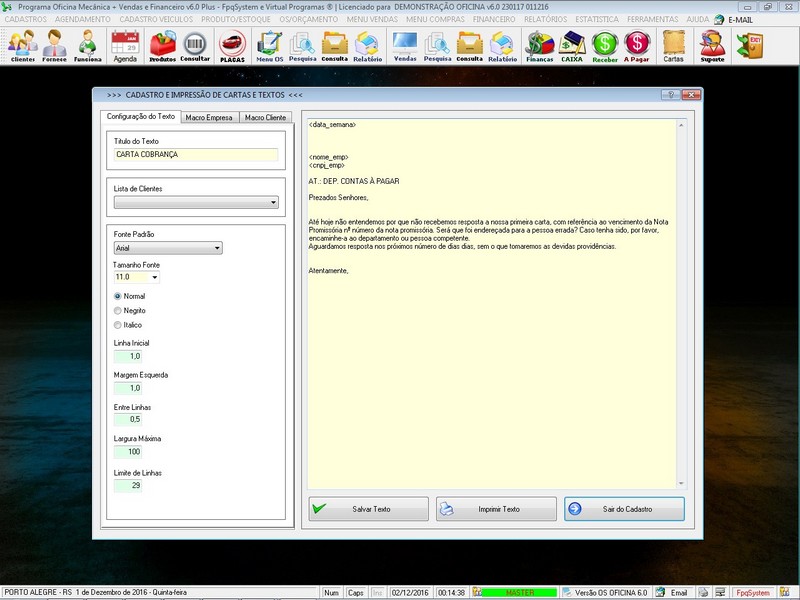The width and height of the screenshot is (800, 600).
Task: Switch to Macro Cliente tab
Action: (265, 117)
